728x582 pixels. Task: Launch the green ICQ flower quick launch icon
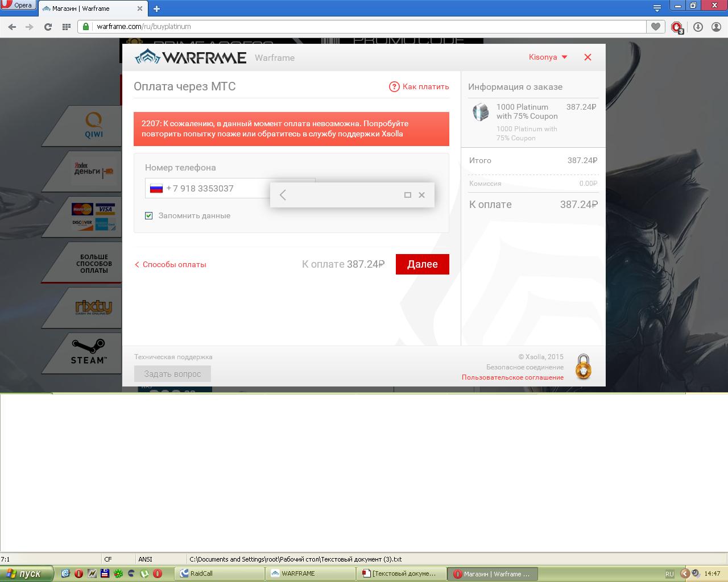coord(118,573)
